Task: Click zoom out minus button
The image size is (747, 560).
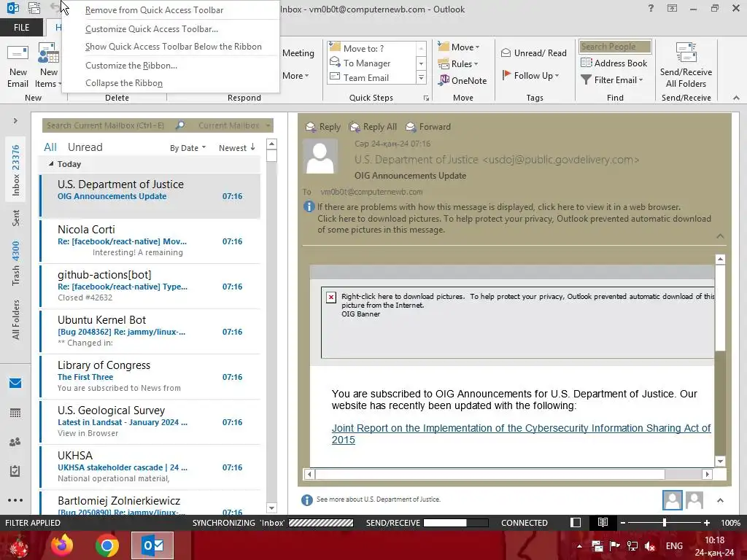Action: (622, 522)
